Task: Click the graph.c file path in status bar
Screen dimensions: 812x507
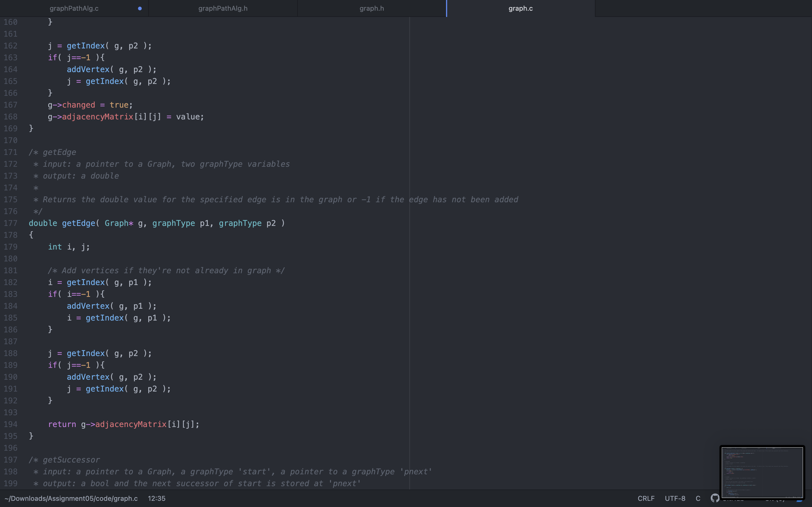Action: (x=71, y=498)
